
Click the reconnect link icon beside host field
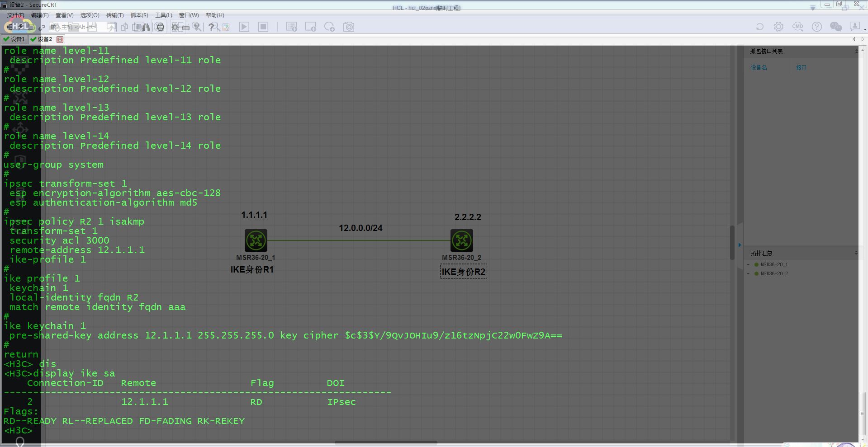pyautogui.click(x=42, y=28)
